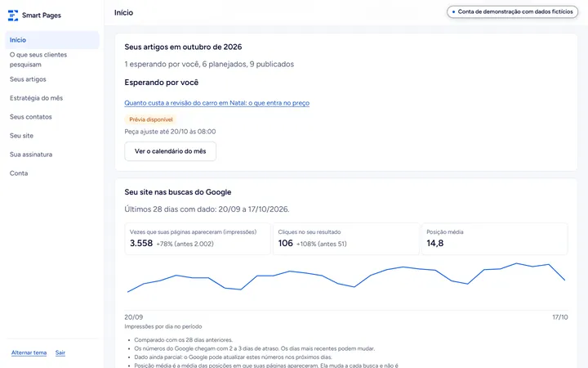Click note Dado ainda parcial

pyautogui.click(x=233, y=357)
